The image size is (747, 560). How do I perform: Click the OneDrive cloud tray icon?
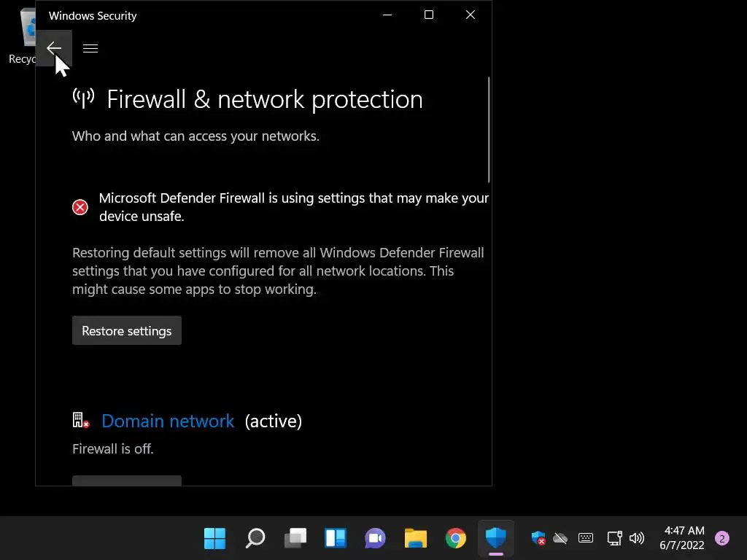point(560,539)
